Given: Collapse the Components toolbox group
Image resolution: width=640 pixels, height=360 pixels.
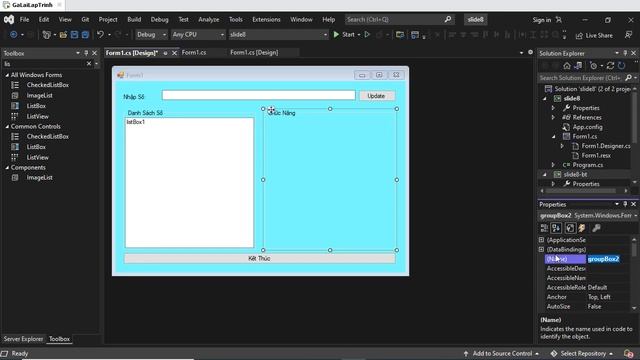Looking at the screenshot, I should (x=7, y=167).
